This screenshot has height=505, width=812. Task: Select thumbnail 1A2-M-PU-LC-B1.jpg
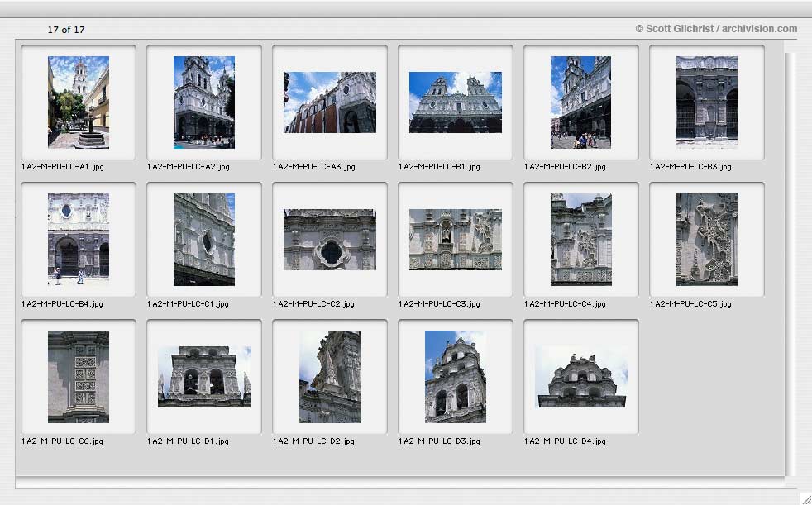pyautogui.click(x=455, y=102)
